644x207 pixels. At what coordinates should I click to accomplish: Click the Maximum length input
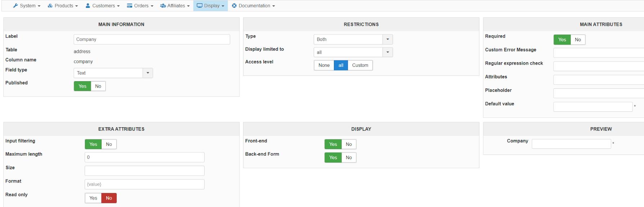[x=144, y=157]
